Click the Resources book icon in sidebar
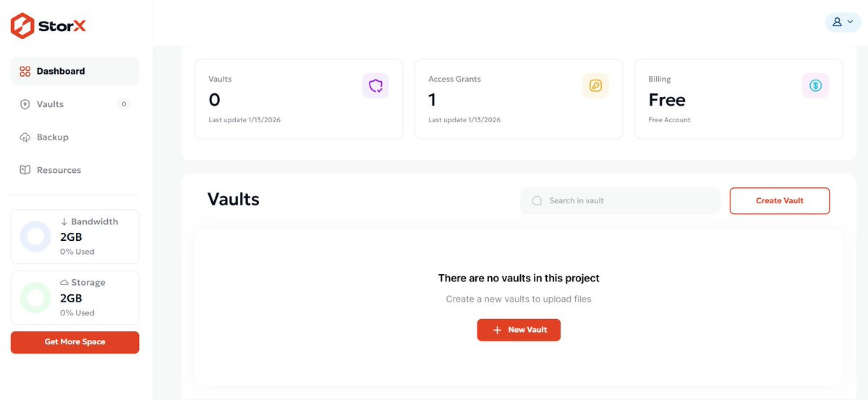This screenshot has width=868, height=400. click(25, 170)
